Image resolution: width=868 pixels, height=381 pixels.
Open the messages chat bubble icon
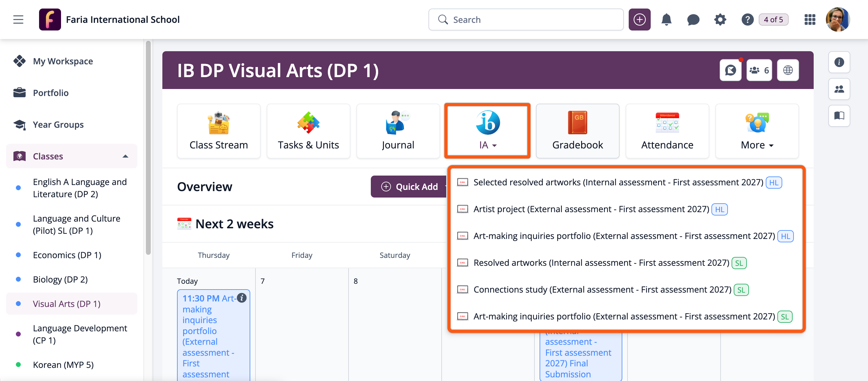693,20
